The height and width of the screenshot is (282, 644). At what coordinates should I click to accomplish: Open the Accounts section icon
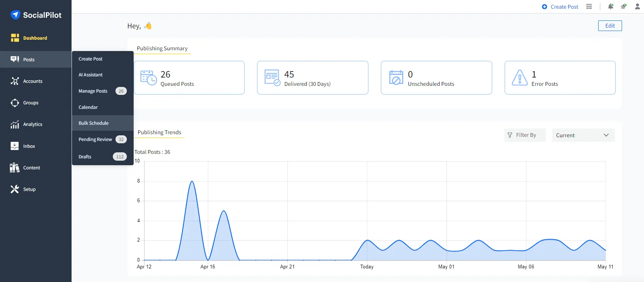15,81
